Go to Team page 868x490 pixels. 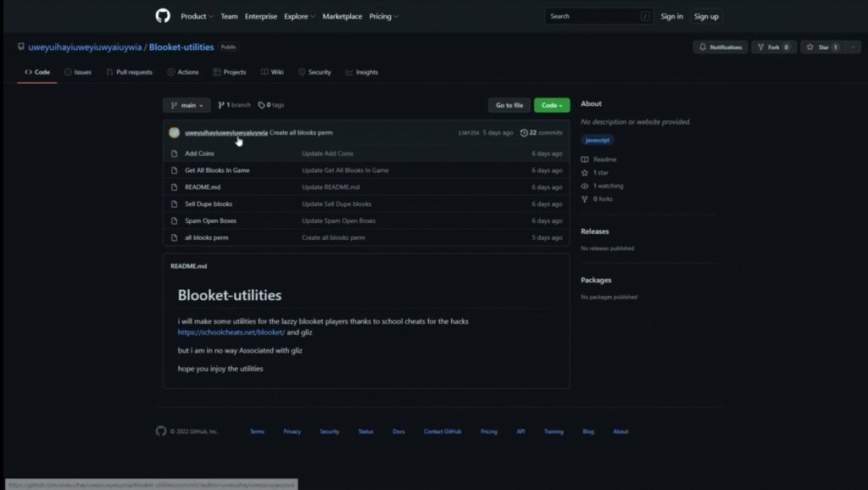(x=229, y=17)
